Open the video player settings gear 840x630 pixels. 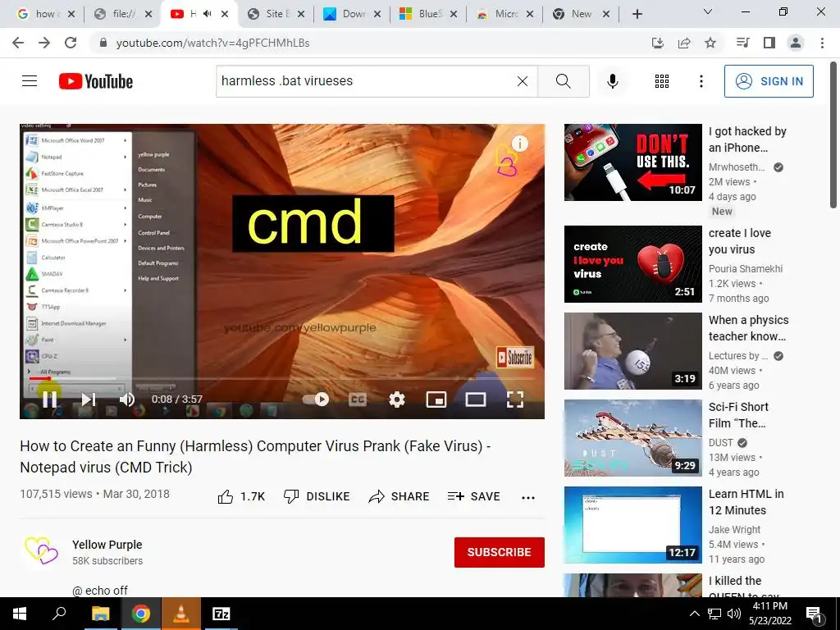(x=396, y=399)
